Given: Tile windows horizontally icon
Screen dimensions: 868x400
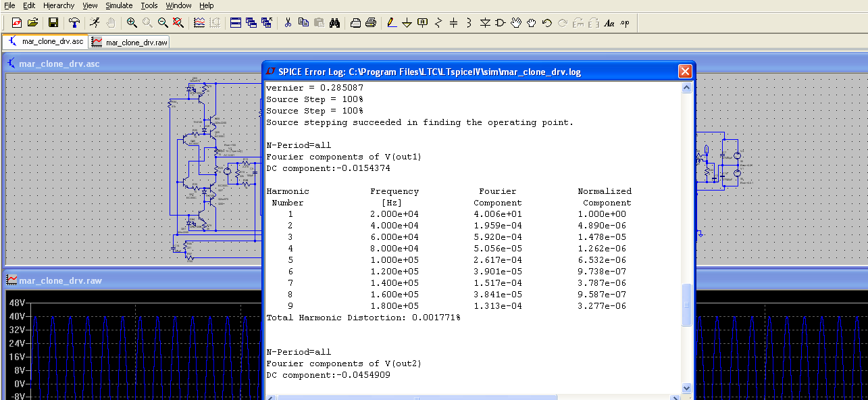Looking at the screenshot, I should pyautogui.click(x=236, y=22).
